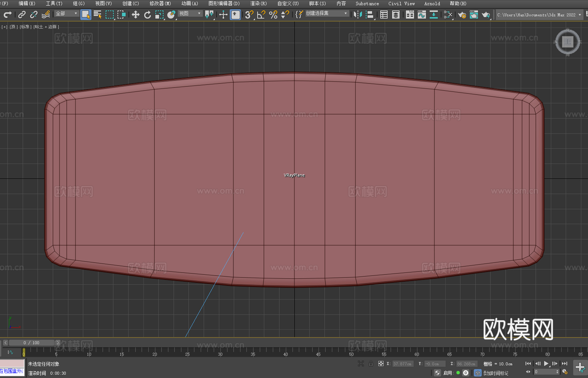
Task: Expand the 创建选择集 named selection dropdown
Action: coord(327,13)
